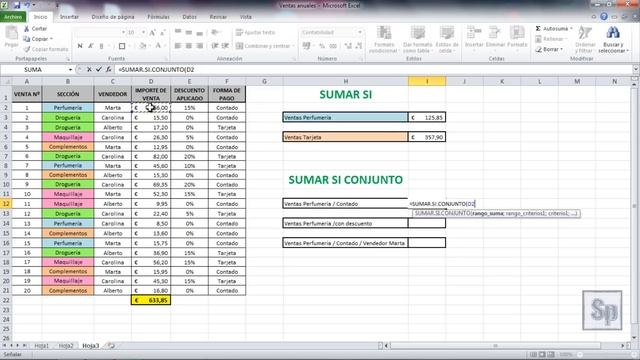Cancel formula entry with X button
640x360 pixels.
(x=89, y=70)
